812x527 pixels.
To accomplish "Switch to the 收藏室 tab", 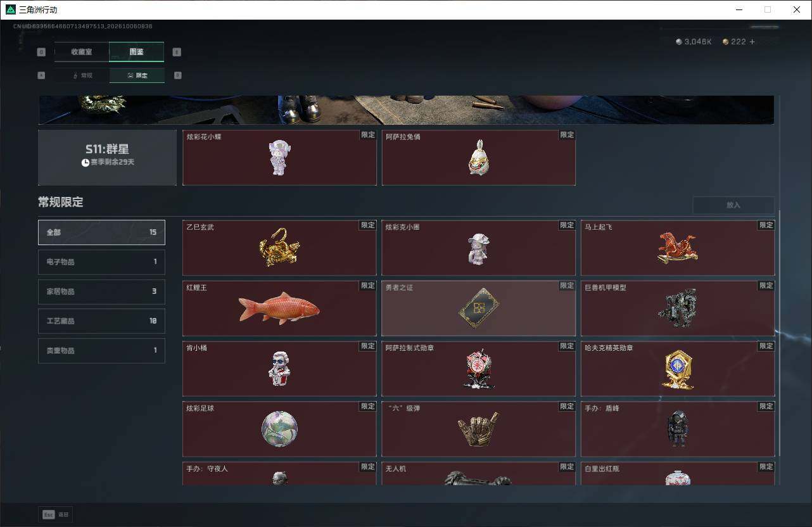I will coord(82,52).
